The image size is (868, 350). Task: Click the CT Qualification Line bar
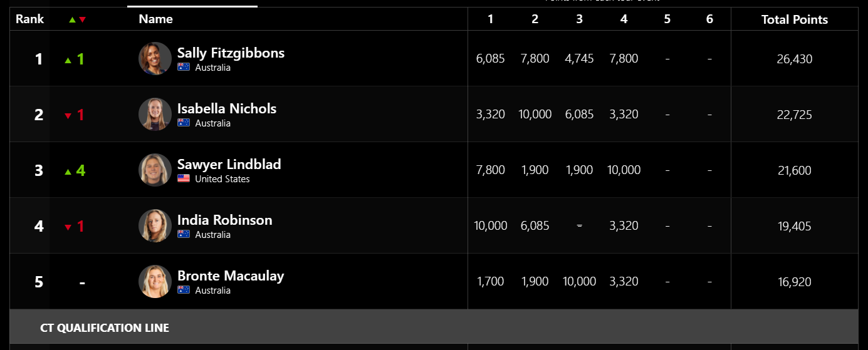pyautogui.click(x=434, y=326)
